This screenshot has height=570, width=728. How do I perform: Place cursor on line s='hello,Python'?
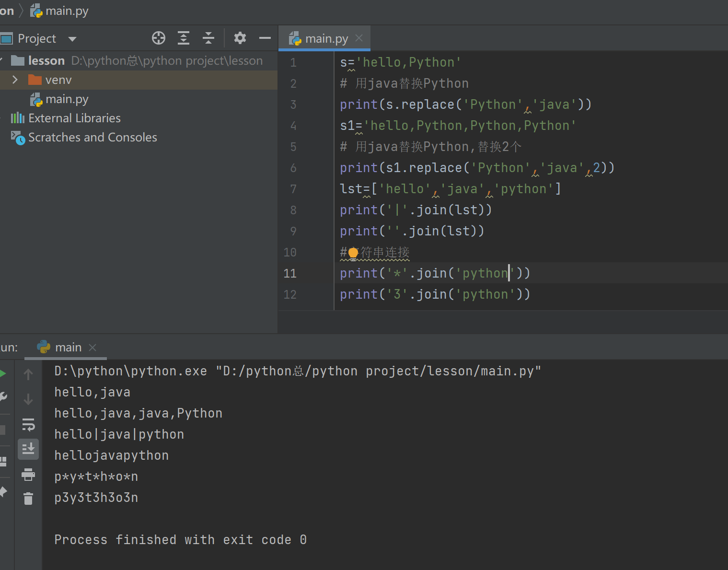(x=401, y=62)
